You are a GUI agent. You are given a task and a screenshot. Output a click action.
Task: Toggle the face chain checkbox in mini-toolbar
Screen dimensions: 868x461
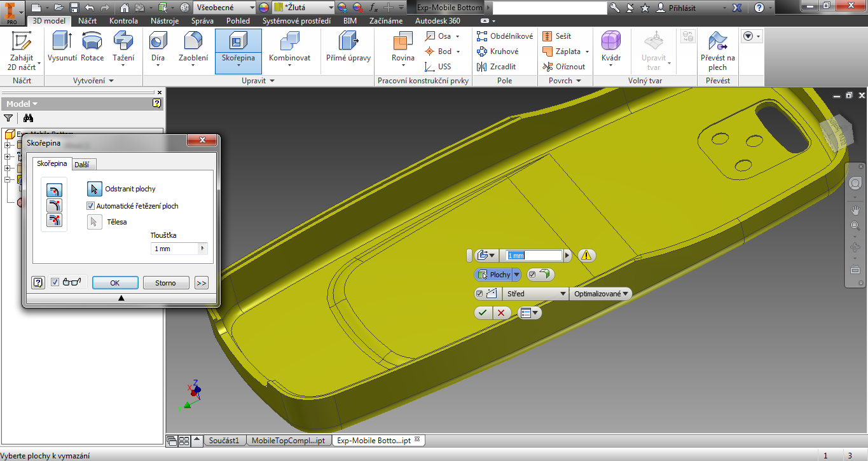532,275
